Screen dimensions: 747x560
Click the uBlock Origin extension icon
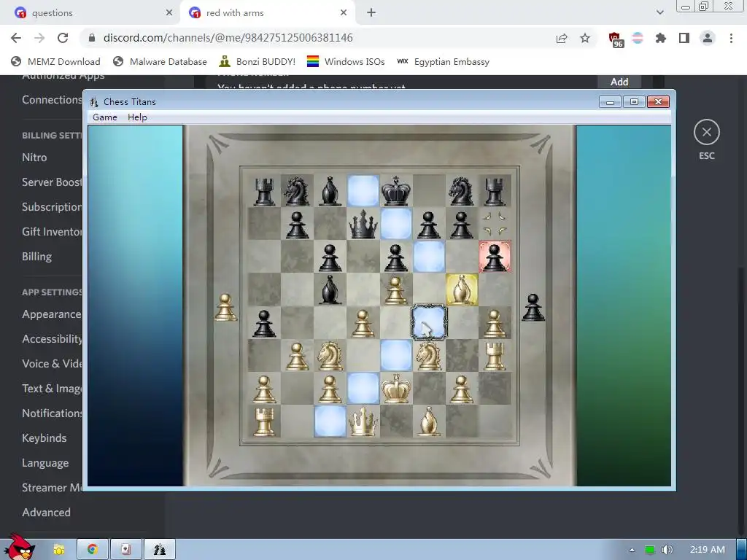pyautogui.click(x=614, y=39)
